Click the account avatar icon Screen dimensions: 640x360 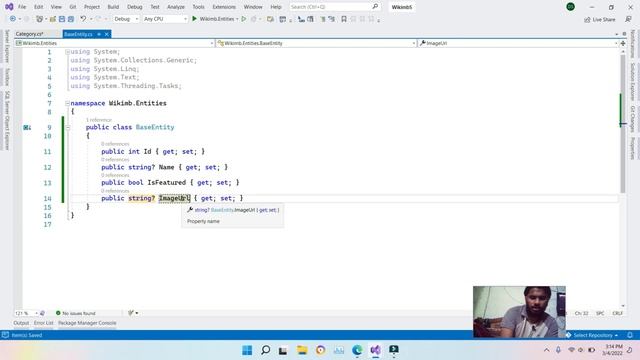click(570, 7)
